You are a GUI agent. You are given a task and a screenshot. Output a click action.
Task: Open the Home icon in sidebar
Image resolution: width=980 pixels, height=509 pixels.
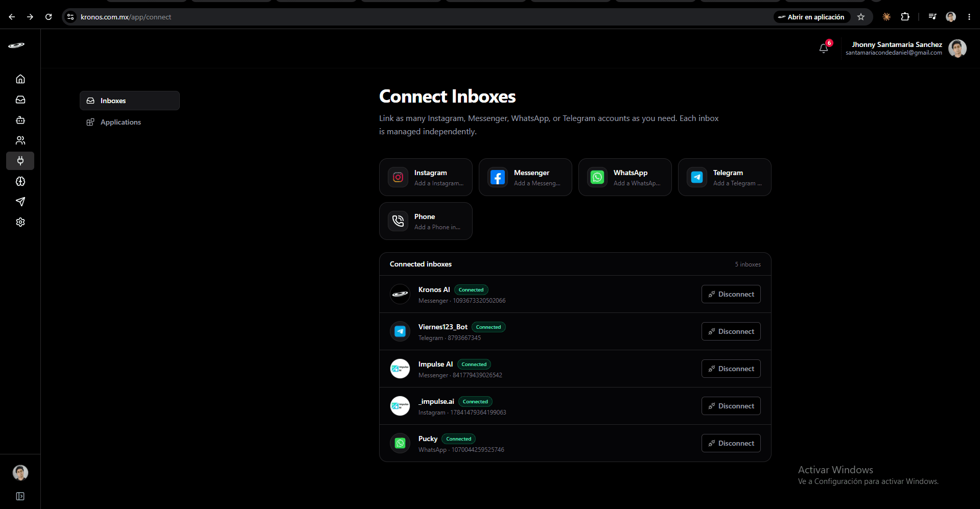(x=20, y=79)
